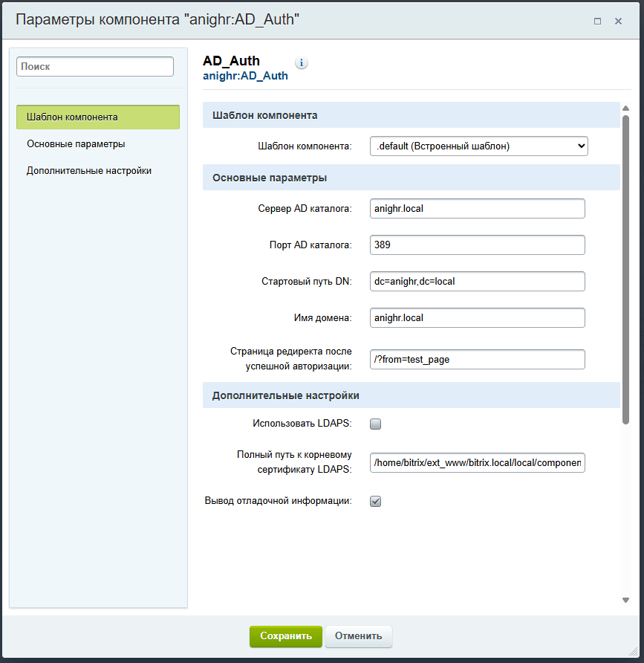Close the component parameters dialog
The width and height of the screenshot is (644, 663).
pos(618,22)
